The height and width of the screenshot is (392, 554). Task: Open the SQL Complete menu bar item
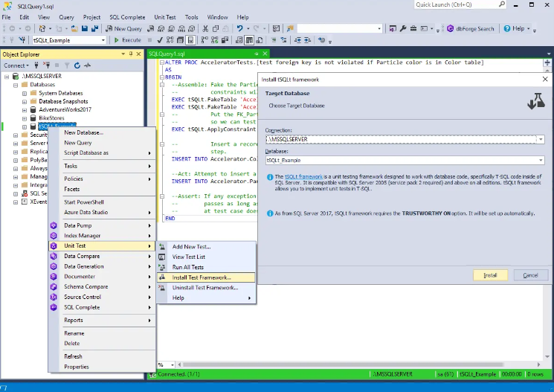[127, 17]
